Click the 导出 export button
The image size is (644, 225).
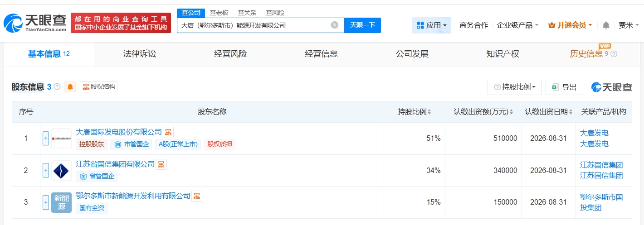pyautogui.click(x=564, y=87)
